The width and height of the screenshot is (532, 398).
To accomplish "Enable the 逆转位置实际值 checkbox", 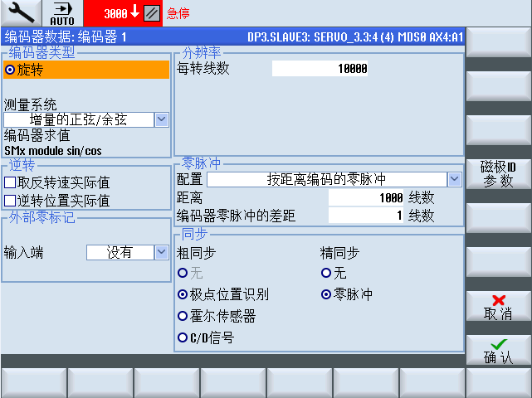I will 11,201.
